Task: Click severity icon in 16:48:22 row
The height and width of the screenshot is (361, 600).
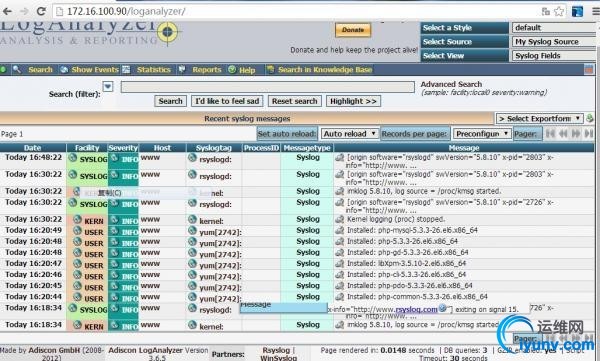Action: coord(114,157)
